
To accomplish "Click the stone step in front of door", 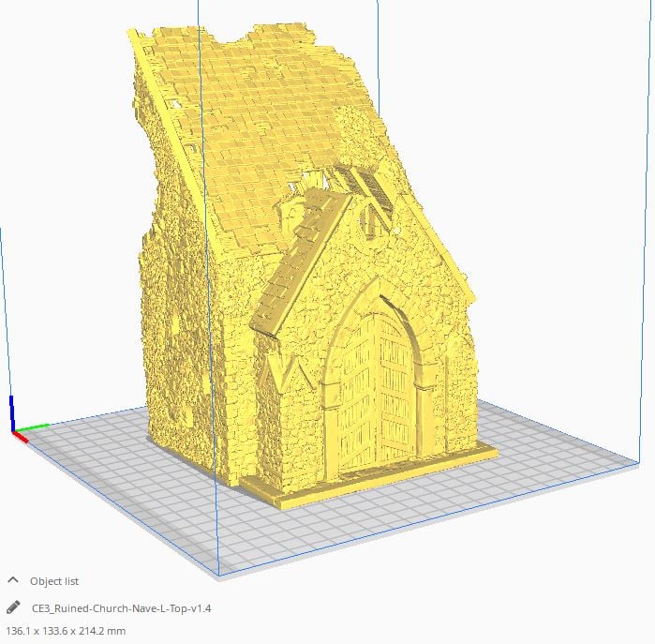I will pyautogui.click(x=365, y=478).
